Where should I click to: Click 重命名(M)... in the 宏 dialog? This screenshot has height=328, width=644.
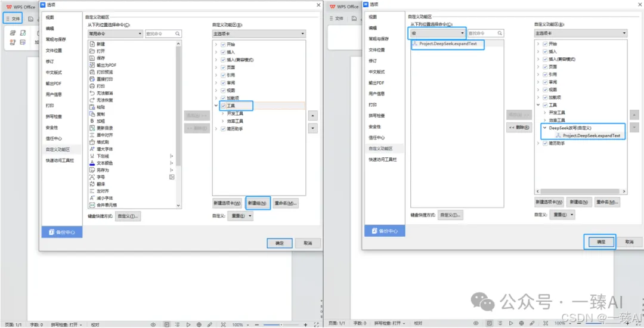[608, 202]
